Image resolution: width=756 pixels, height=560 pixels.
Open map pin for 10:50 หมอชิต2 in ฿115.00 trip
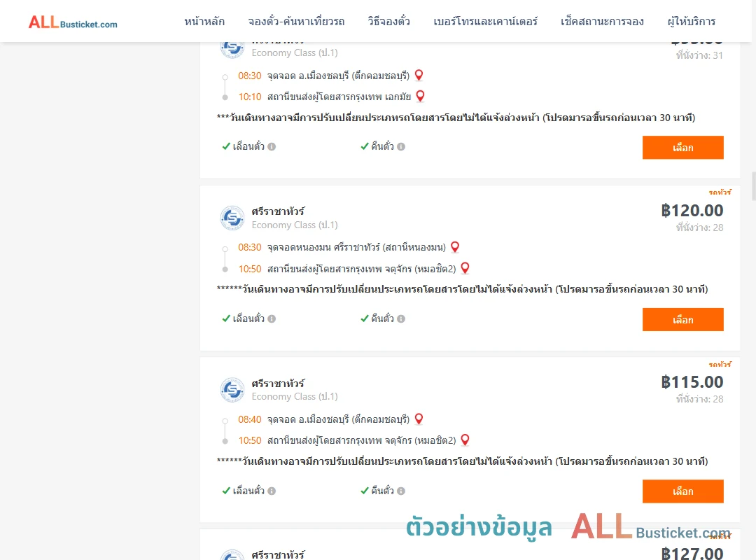pos(465,440)
